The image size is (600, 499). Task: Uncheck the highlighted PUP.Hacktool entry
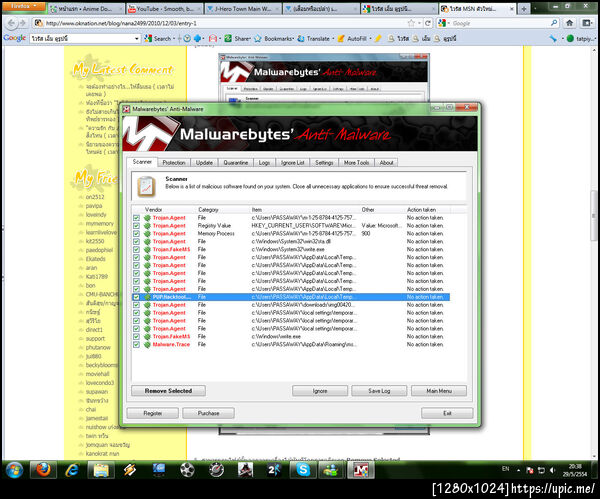tap(136, 297)
